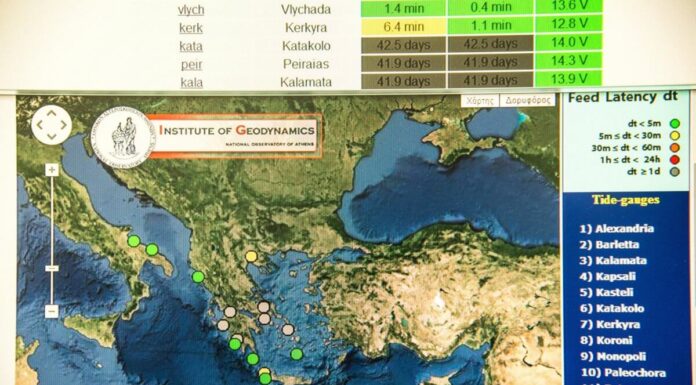The width and height of the screenshot is (696, 385).
Task: Click the Katakolo station name in the table
Action: pos(306,46)
